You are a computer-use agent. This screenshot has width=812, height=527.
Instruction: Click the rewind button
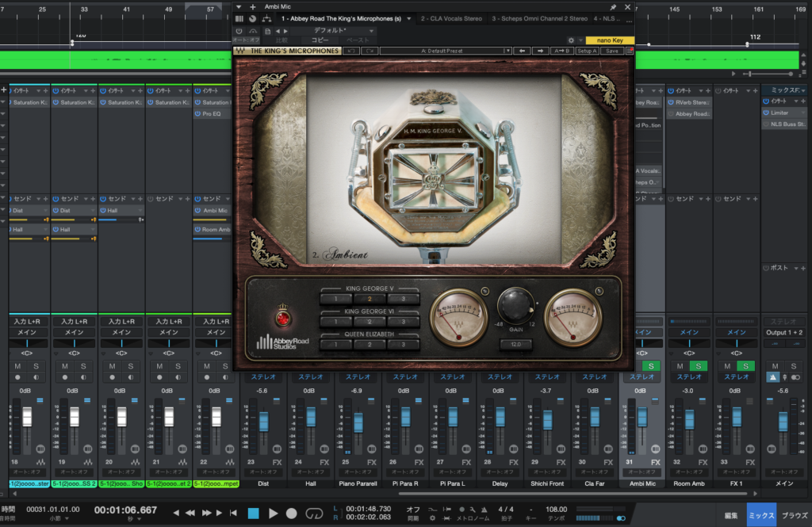coord(190,513)
